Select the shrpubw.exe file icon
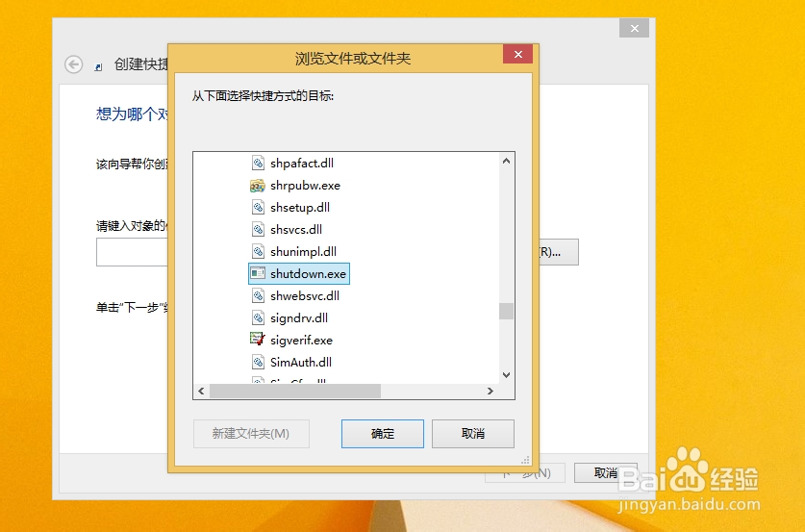This screenshot has width=805, height=532. pyautogui.click(x=258, y=186)
